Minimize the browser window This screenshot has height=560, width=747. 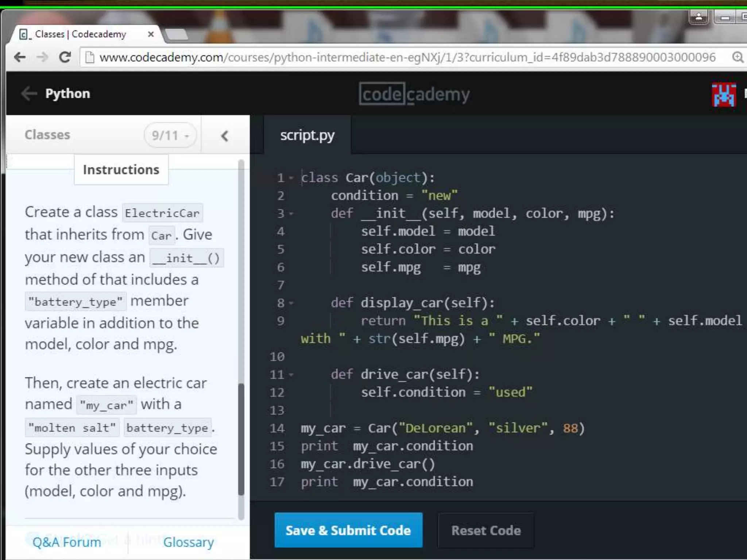725,17
